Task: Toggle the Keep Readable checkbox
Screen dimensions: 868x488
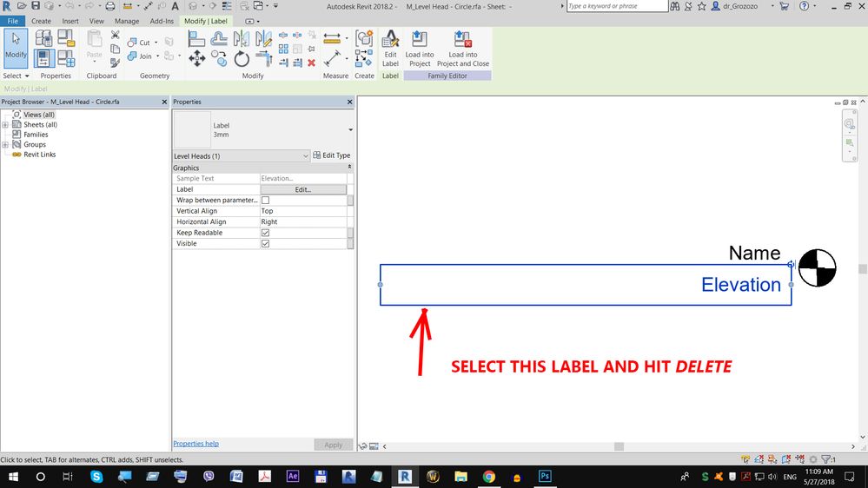Action: pos(265,233)
